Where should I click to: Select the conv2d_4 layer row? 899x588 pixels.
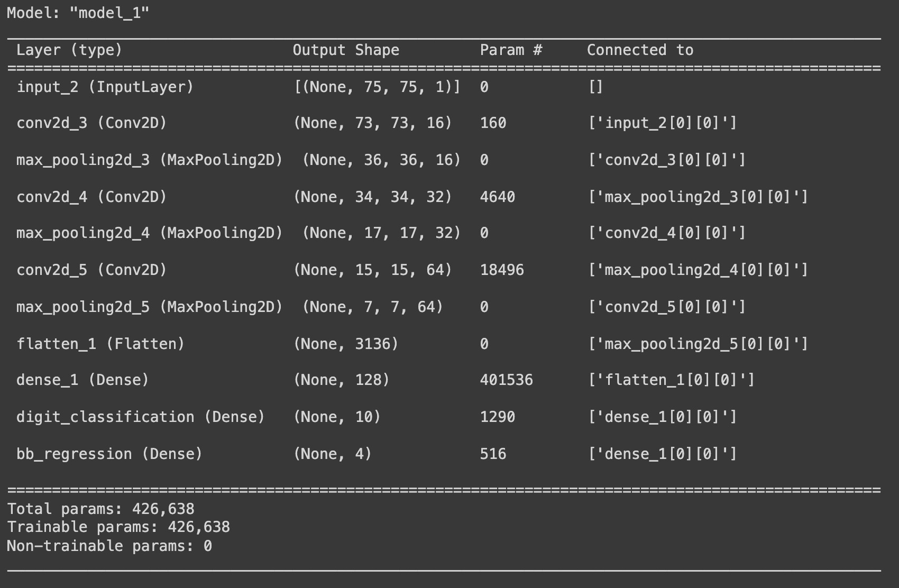93,196
